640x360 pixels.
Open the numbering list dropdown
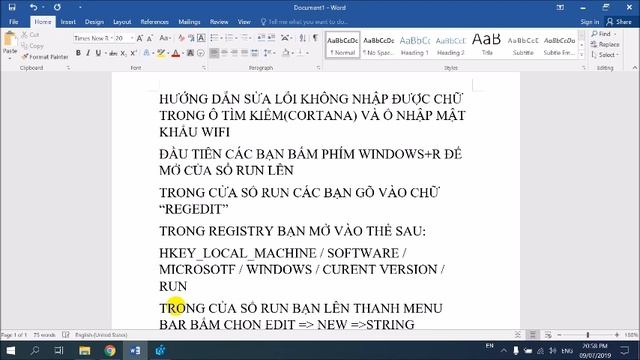(x=237, y=38)
